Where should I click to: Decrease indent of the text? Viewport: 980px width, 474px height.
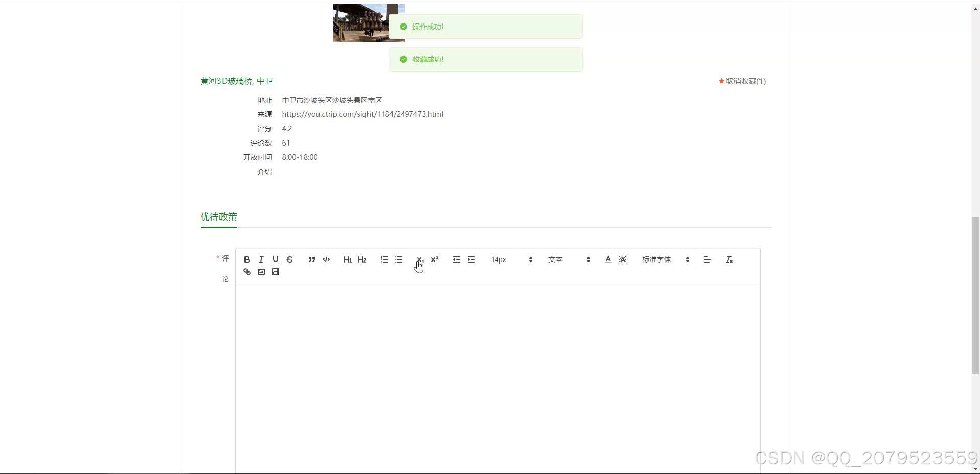(x=457, y=259)
